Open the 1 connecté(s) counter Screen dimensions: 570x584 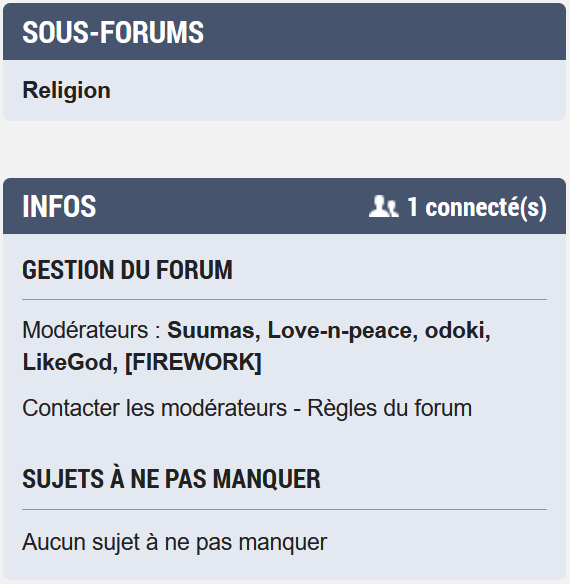point(477,207)
